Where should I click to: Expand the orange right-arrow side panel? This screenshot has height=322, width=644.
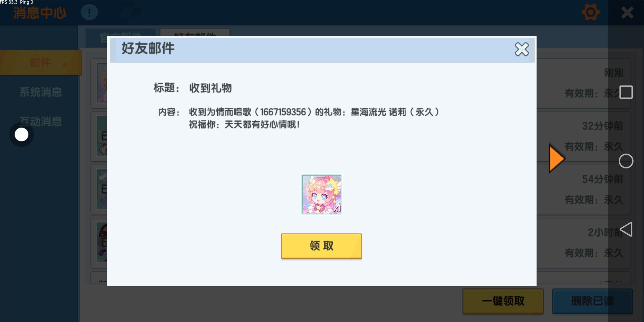[557, 158]
